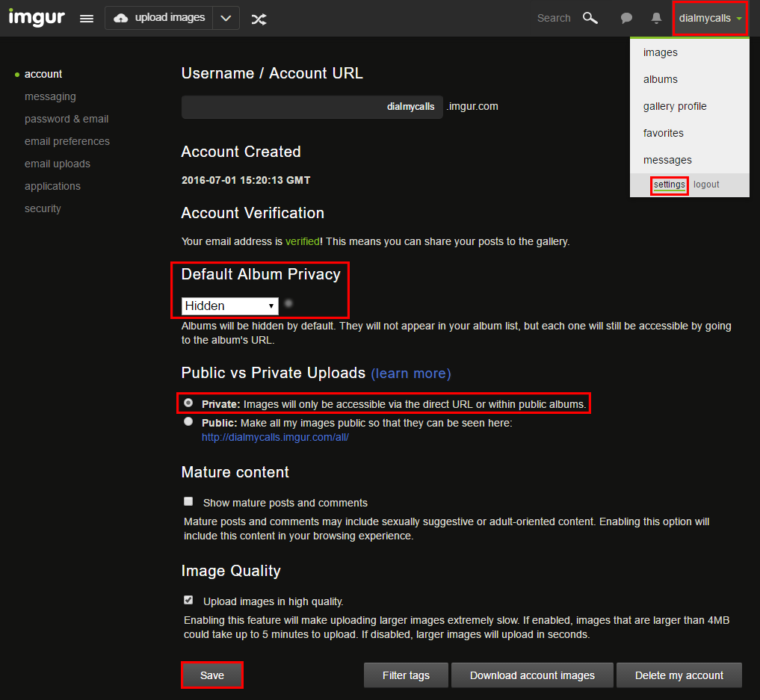Screen dimensions: 760x700
Task: Click the account creation date text
Action: pyautogui.click(x=246, y=180)
